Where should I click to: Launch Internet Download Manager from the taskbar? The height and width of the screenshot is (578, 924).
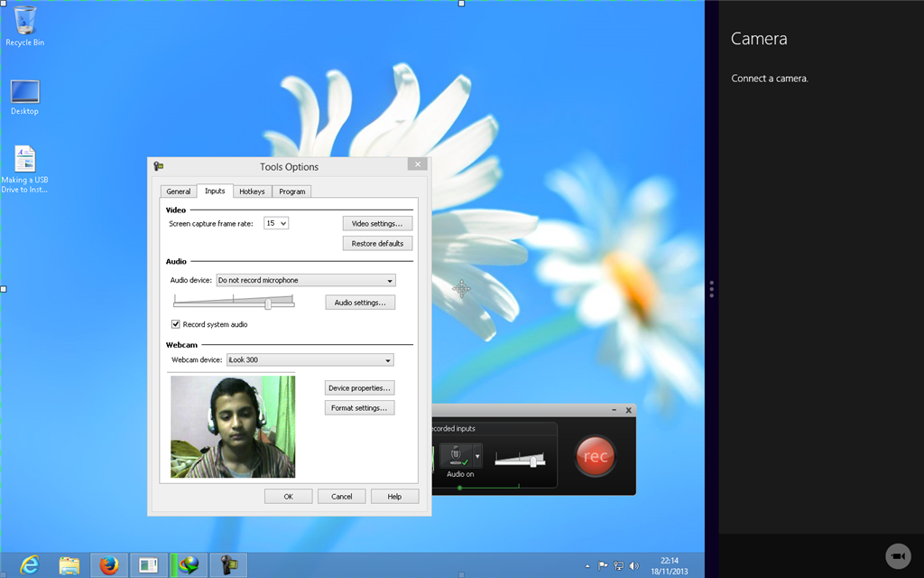click(x=188, y=564)
